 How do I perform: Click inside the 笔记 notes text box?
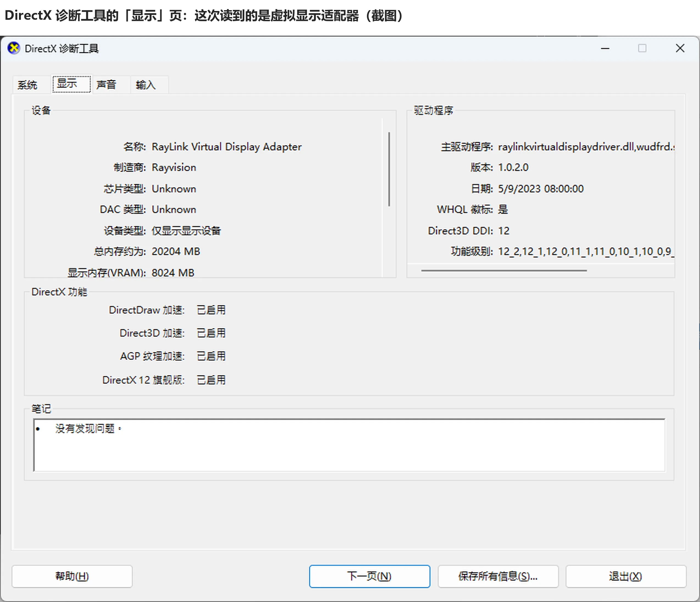click(x=349, y=445)
